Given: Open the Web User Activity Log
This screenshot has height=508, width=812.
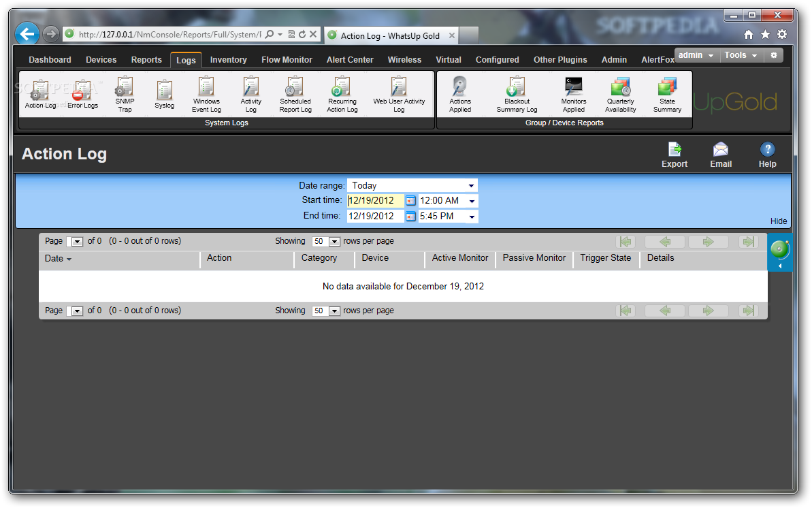Looking at the screenshot, I should click(x=399, y=94).
